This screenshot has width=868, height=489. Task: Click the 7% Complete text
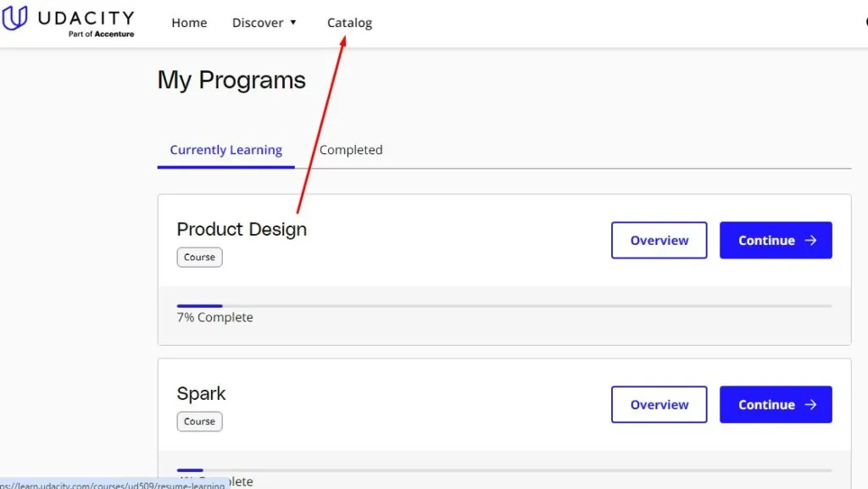[x=214, y=318]
